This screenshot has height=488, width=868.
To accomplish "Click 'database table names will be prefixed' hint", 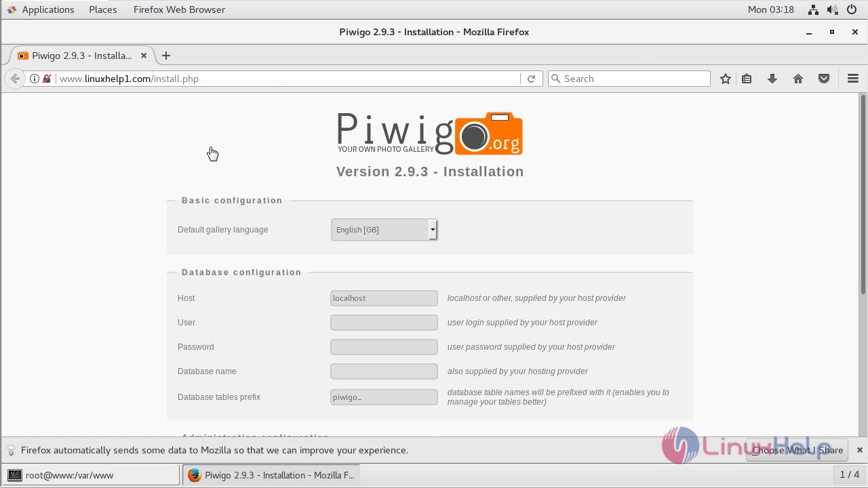I will tap(558, 397).
